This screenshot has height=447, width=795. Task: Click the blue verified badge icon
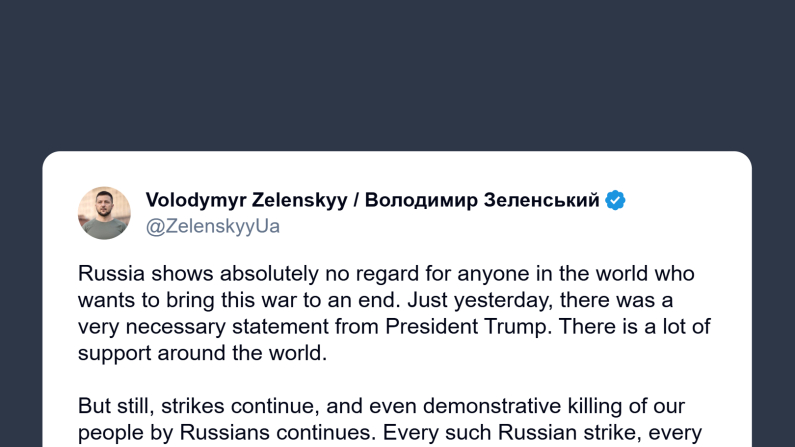click(x=616, y=200)
